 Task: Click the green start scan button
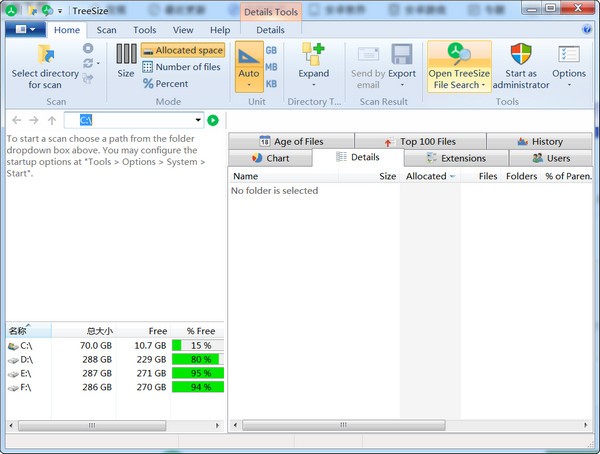click(213, 121)
